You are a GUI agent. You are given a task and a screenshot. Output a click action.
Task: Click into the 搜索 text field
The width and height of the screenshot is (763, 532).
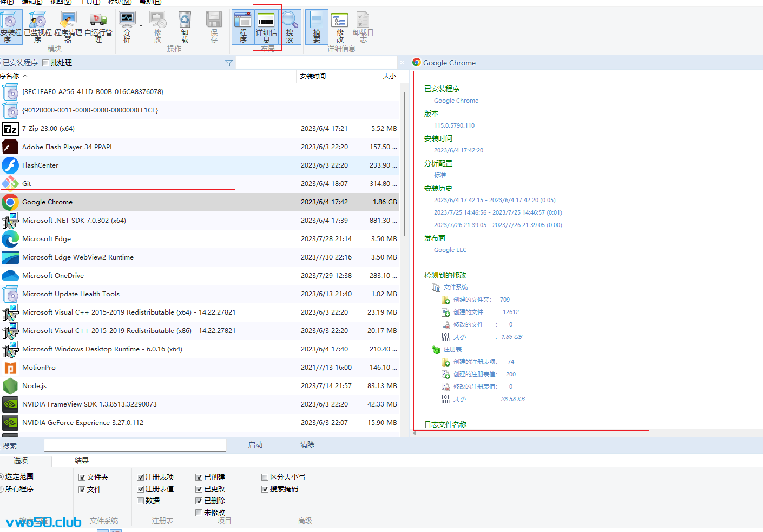[x=135, y=445]
